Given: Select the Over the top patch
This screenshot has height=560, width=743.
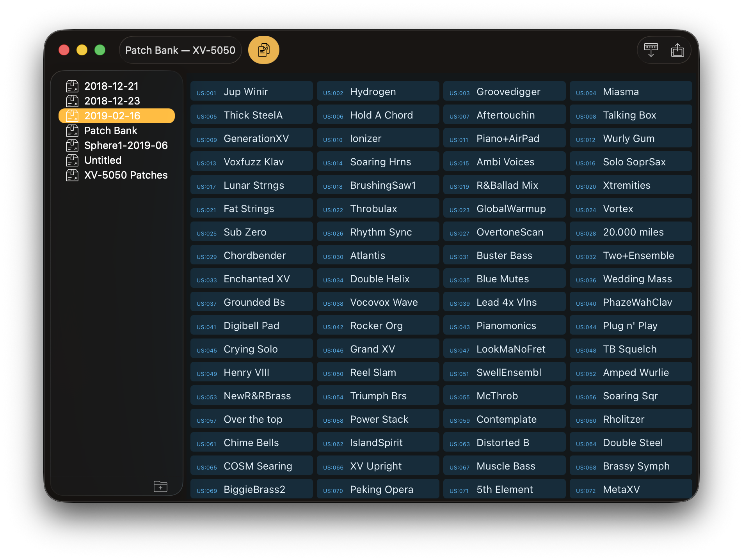Looking at the screenshot, I should (x=252, y=419).
